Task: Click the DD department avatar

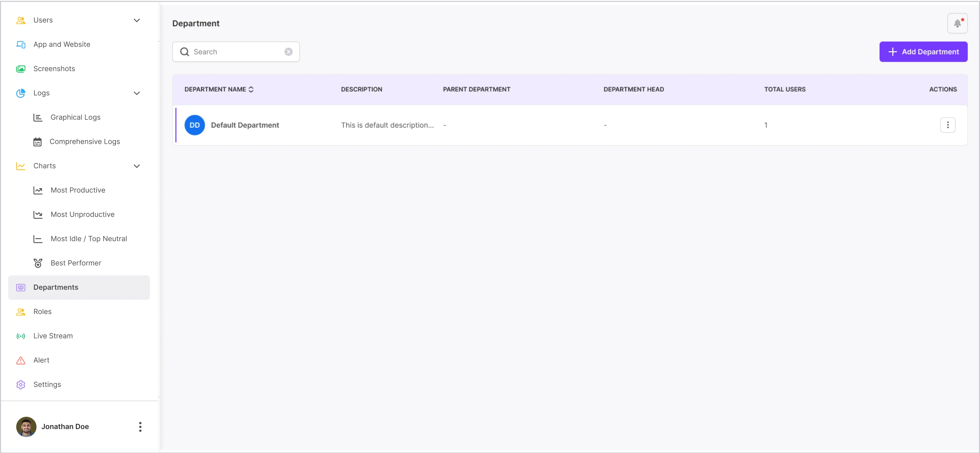Action: point(194,125)
